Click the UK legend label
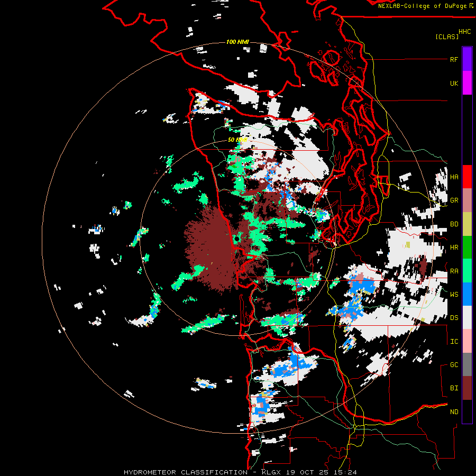 (454, 83)
